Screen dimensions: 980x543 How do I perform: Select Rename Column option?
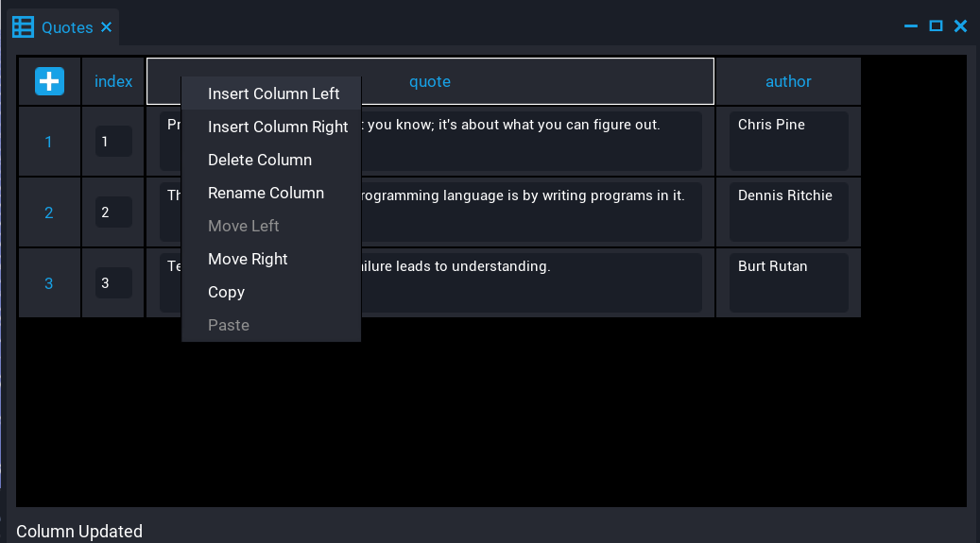coord(266,193)
